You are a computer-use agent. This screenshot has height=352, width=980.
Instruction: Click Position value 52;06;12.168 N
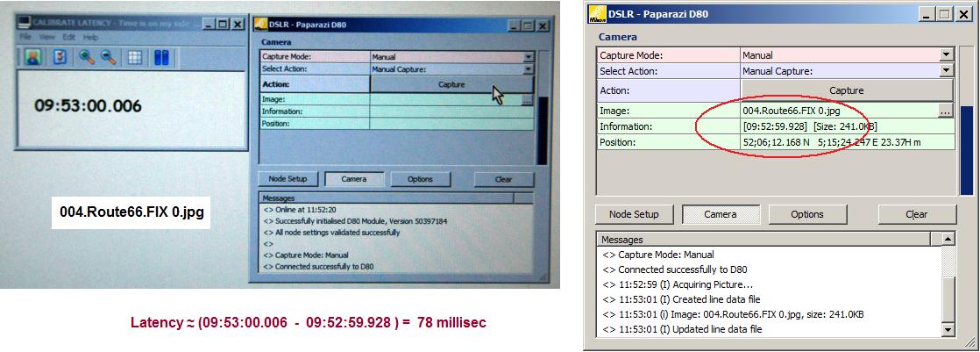(777, 143)
